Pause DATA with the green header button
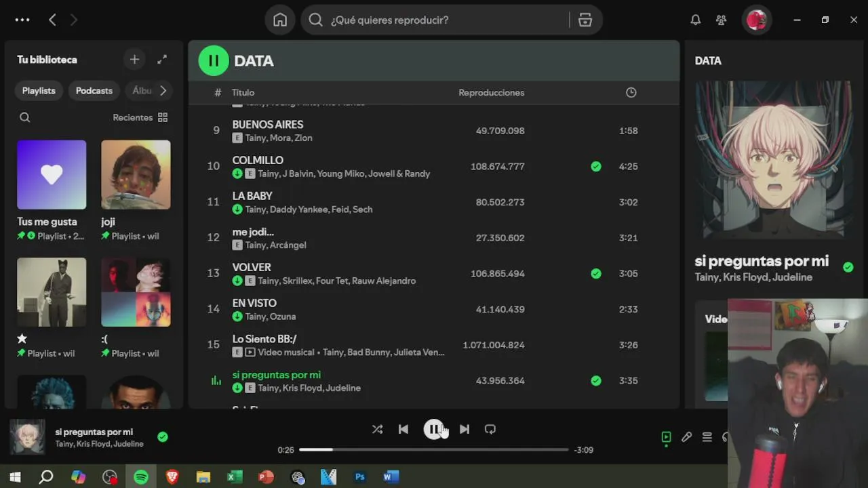The image size is (868, 488). click(x=214, y=60)
